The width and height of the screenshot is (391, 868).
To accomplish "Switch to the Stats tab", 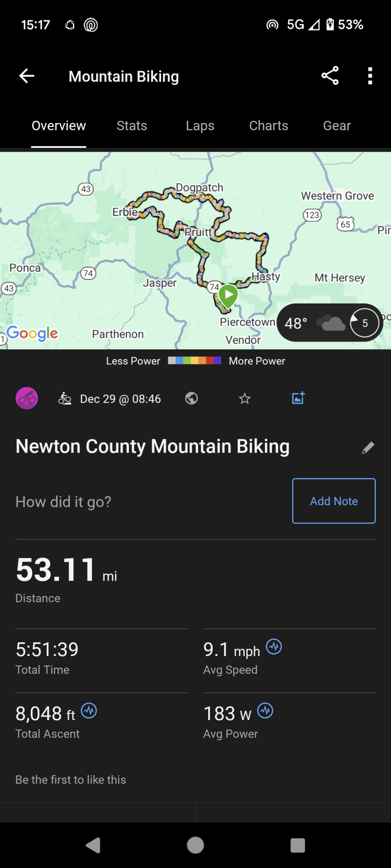I will tap(132, 126).
